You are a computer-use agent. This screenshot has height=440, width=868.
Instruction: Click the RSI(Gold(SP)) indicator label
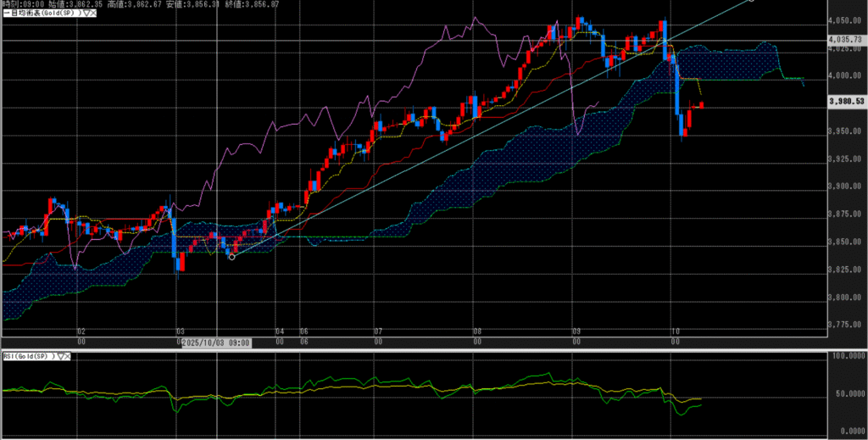(x=27, y=356)
